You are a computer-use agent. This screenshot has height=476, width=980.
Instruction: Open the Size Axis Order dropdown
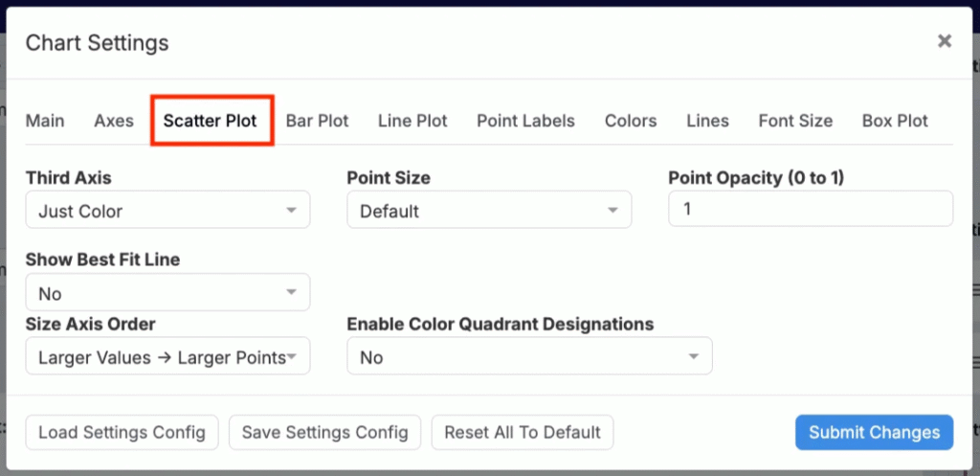(x=167, y=356)
